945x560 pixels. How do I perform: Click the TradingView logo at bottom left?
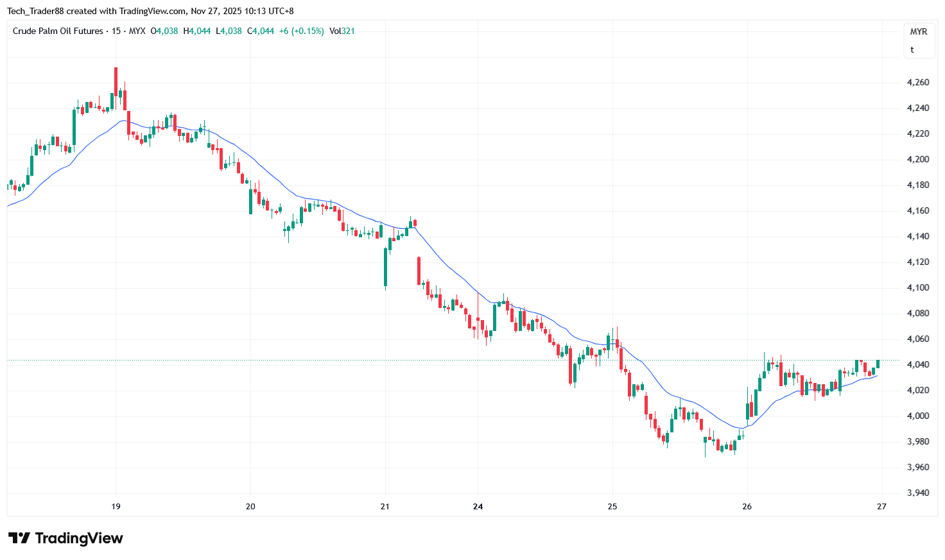[x=65, y=538]
